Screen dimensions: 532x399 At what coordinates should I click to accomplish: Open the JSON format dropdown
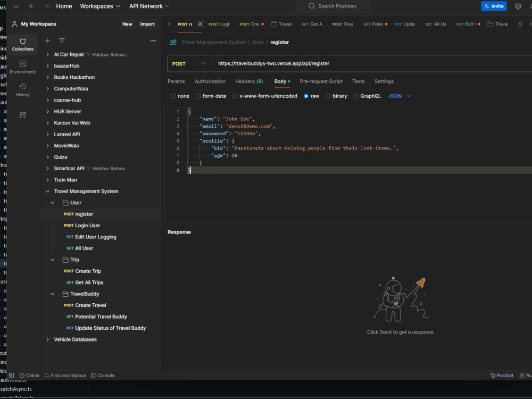[400, 96]
